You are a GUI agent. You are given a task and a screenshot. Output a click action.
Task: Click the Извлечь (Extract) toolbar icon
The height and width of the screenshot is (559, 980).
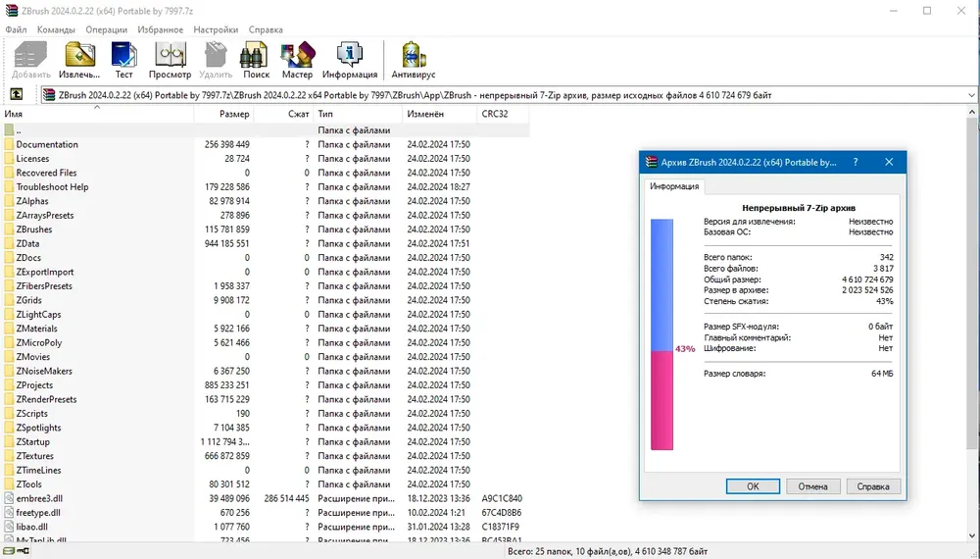point(79,60)
